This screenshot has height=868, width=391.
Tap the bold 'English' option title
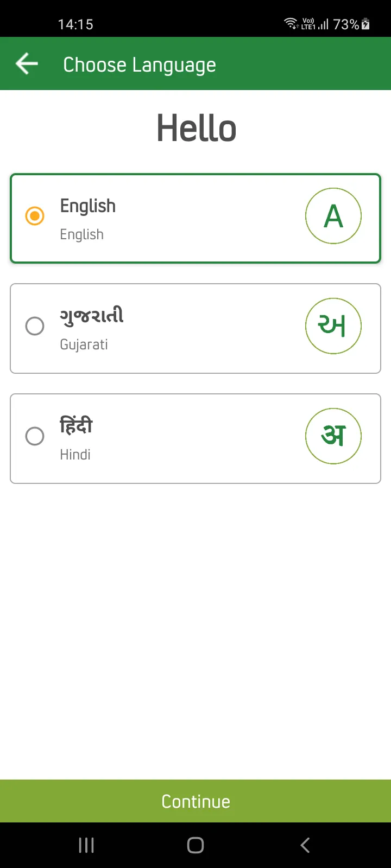pos(88,206)
